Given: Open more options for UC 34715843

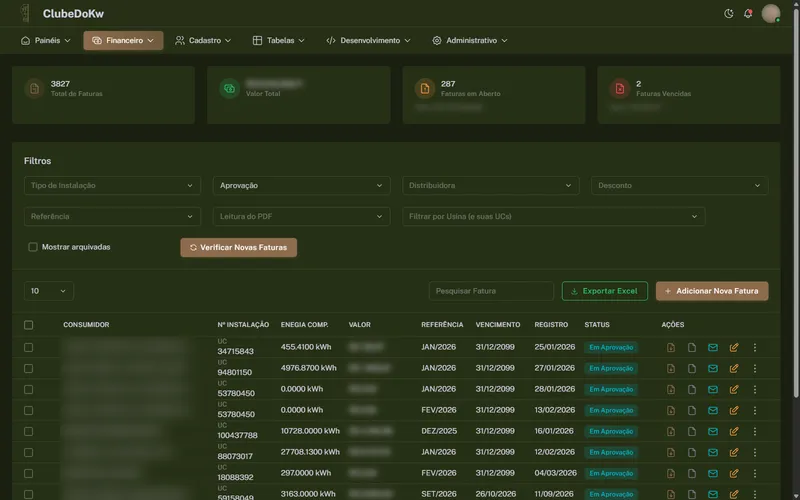Looking at the screenshot, I should click(755, 347).
